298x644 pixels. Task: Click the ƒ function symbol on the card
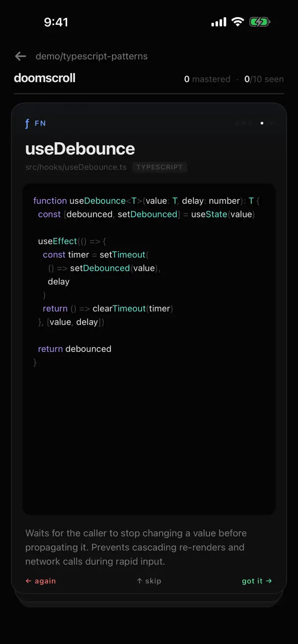point(27,123)
